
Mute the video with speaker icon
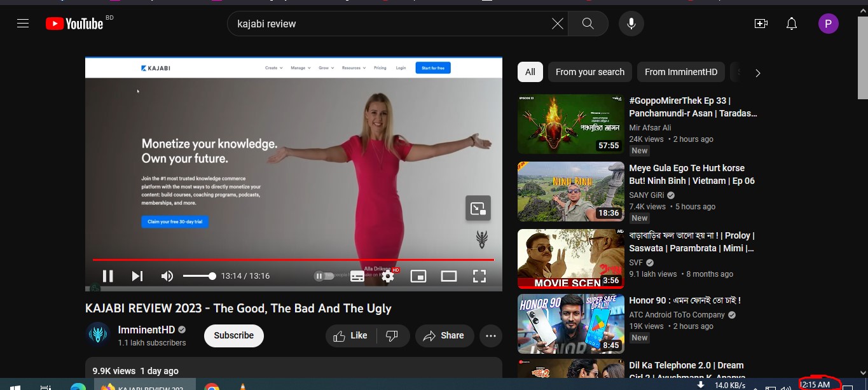coord(167,275)
